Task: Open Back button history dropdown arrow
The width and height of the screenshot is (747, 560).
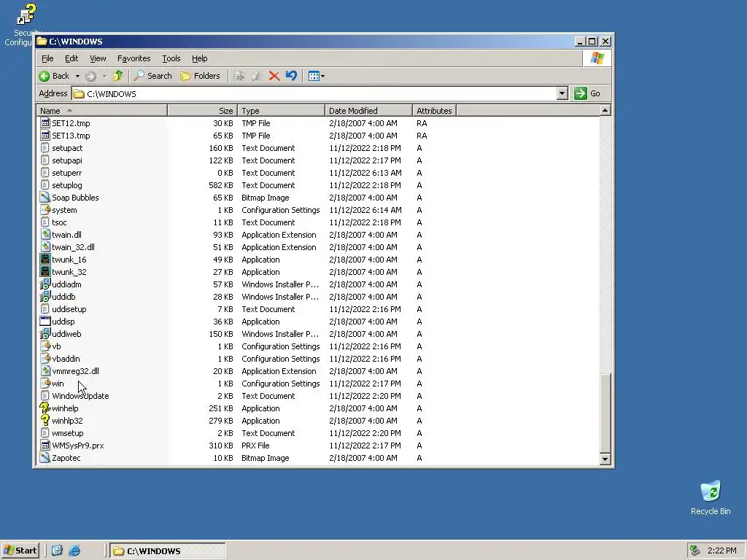Action: (x=77, y=76)
